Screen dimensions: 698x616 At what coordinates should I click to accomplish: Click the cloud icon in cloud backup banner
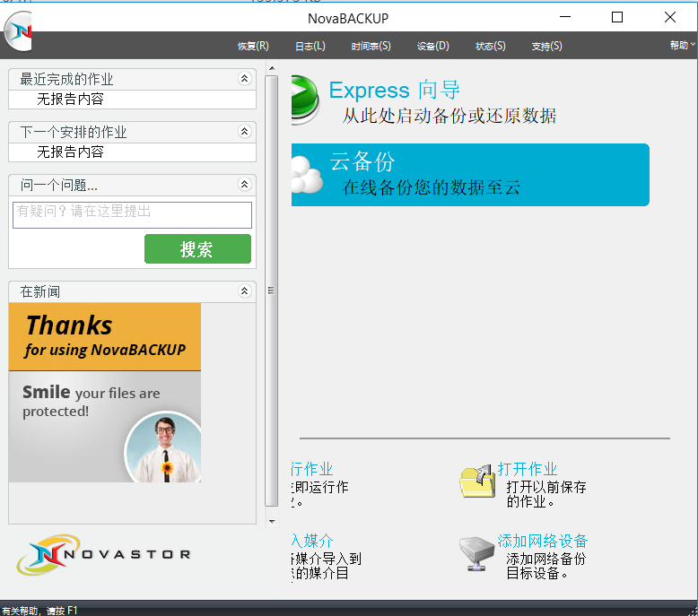point(307,175)
